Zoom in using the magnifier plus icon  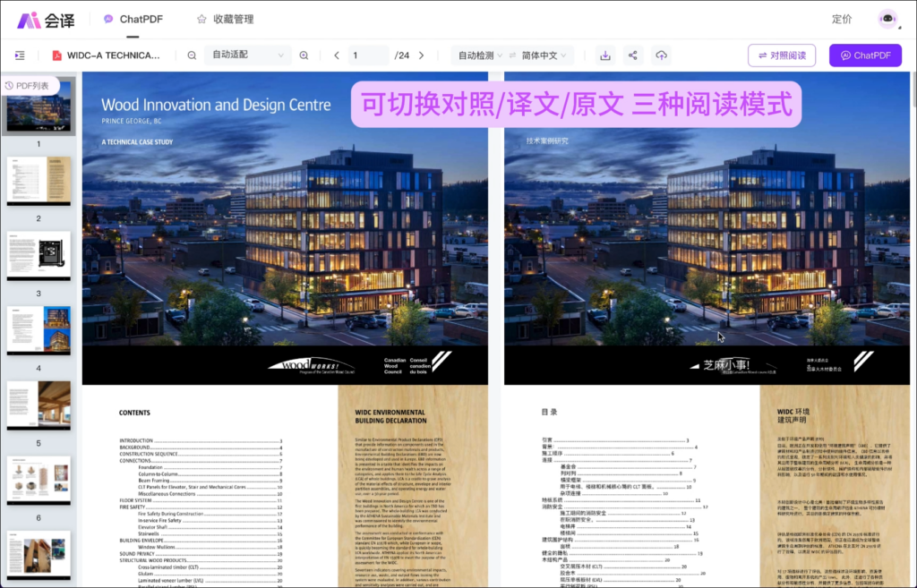[304, 55]
